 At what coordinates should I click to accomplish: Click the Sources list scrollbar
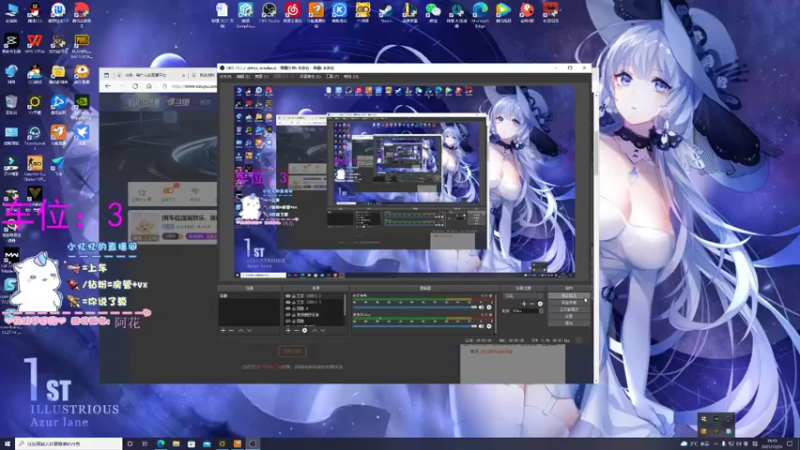pyautogui.click(x=346, y=304)
